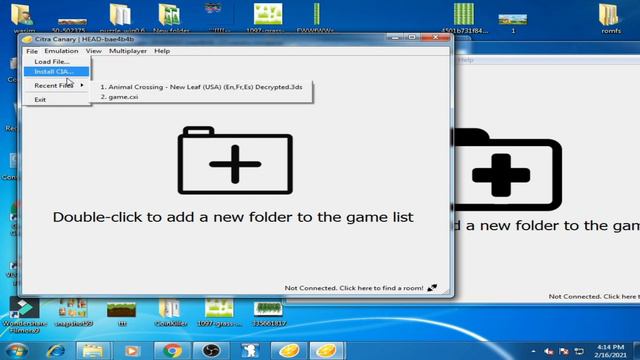
Task: Open the View menu
Action: click(x=93, y=51)
